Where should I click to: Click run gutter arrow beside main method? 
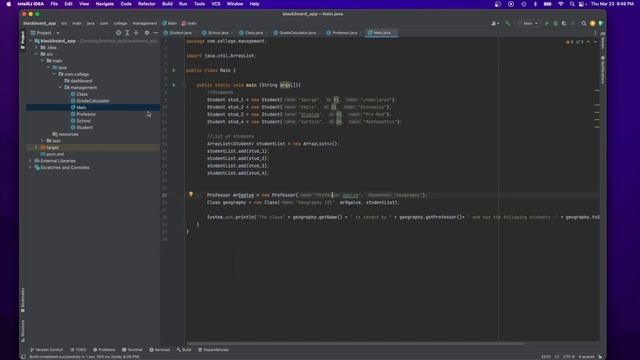[174, 85]
